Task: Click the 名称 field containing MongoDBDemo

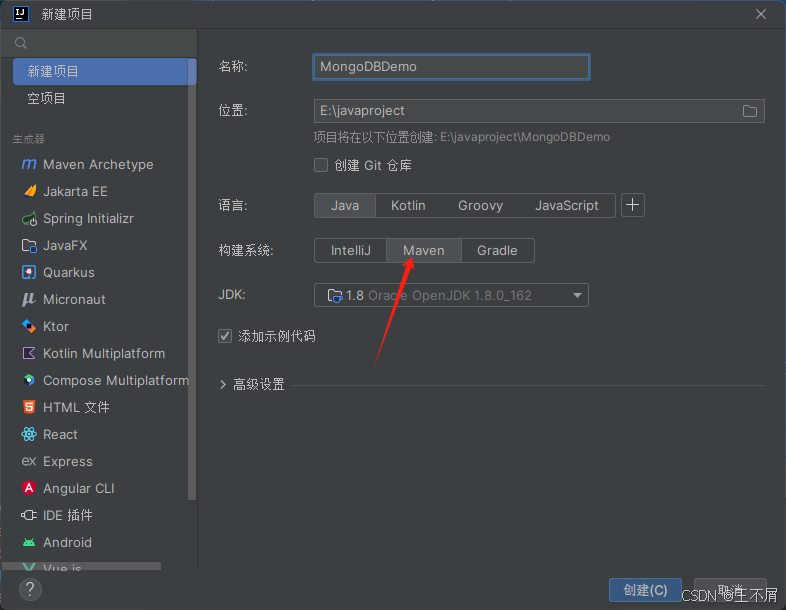Action: coord(451,67)
